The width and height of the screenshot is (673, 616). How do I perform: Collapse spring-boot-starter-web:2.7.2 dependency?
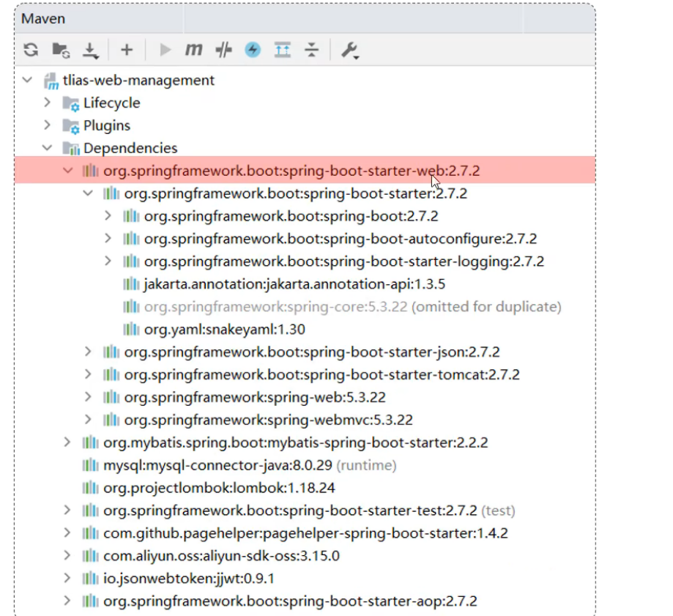[x=68, y=171]
